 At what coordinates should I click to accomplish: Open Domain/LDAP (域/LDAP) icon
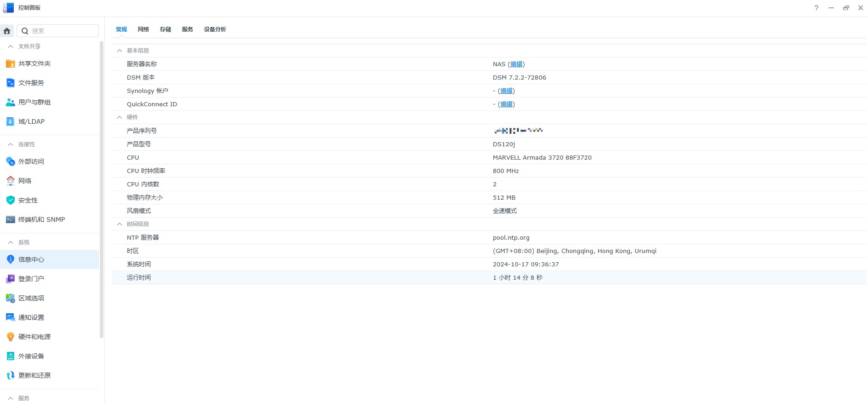click(x=11, y=121)
